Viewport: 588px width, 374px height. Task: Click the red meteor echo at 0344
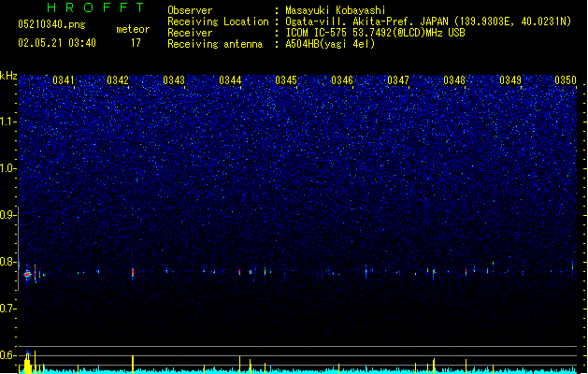239,271
